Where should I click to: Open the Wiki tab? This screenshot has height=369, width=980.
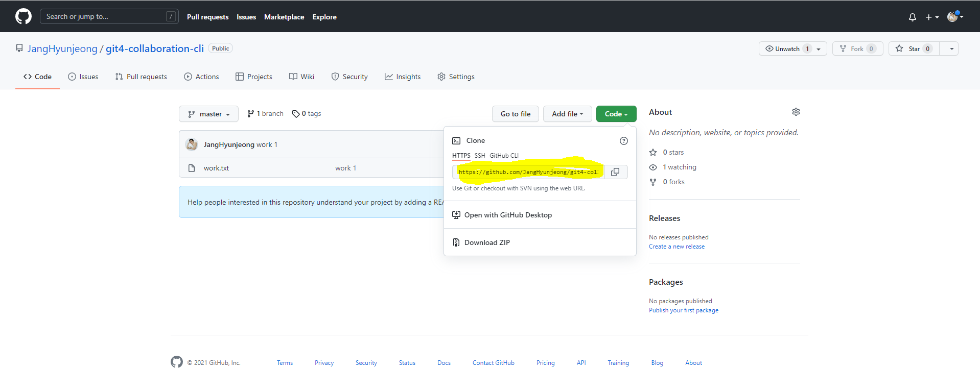pyautogui.click(x=301, y=77)
